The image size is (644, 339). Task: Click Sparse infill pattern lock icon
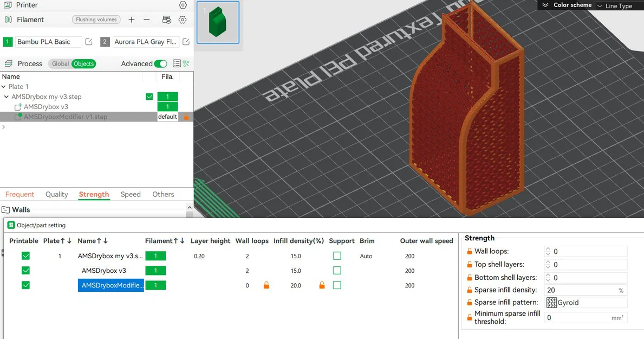[x=470, y=302]
